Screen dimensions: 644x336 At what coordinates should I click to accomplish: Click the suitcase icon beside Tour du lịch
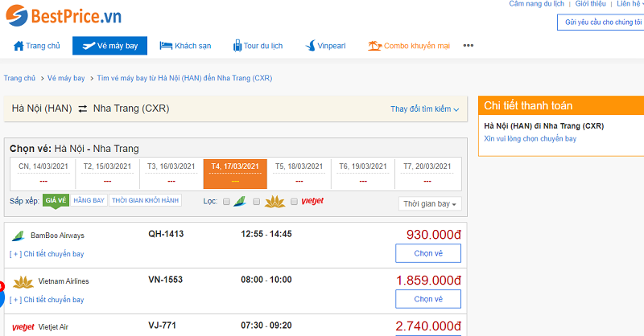[237, 46]
